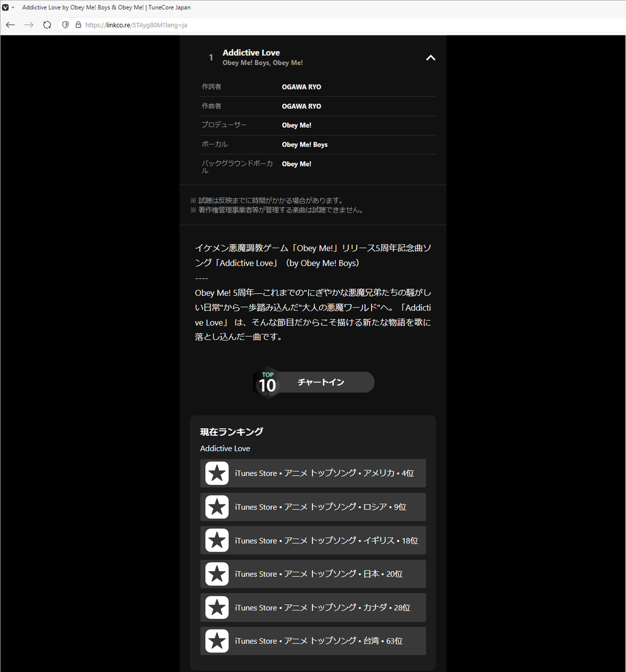626x672 pixels.
Task: Click the TOP 10 badge icon
Action: click(x=267, y=382)
